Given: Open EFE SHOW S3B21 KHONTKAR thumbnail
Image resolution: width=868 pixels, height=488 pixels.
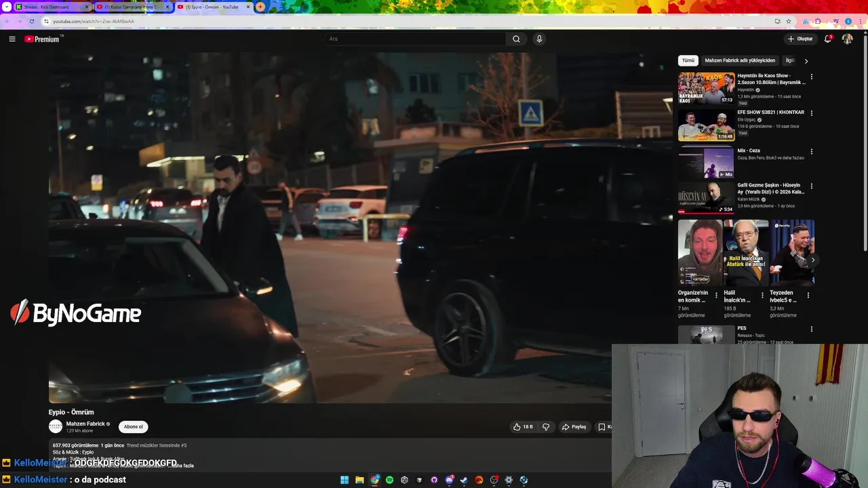Looking at the screenshot, I should (x=706, y=125).
